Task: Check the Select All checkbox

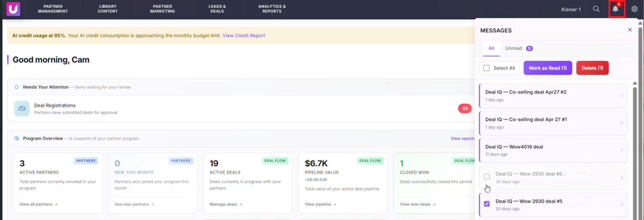Action: click(x=486, y=68)
